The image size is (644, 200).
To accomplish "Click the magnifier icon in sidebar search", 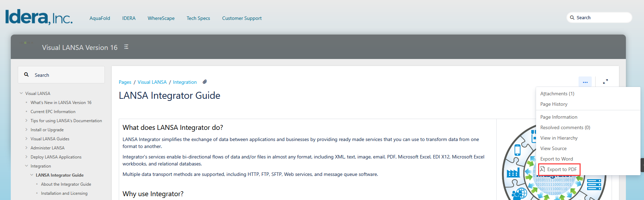I will tap(26, 75).
